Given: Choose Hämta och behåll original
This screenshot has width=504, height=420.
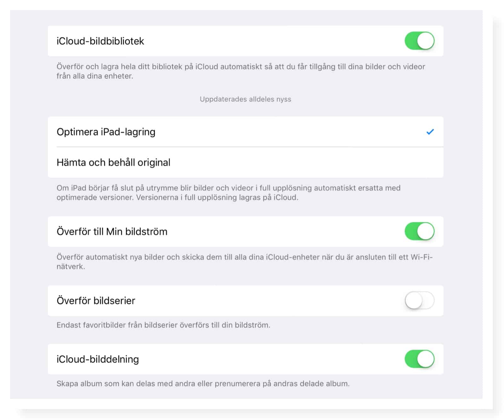Looking at the screenshot, I should point(113,162).
